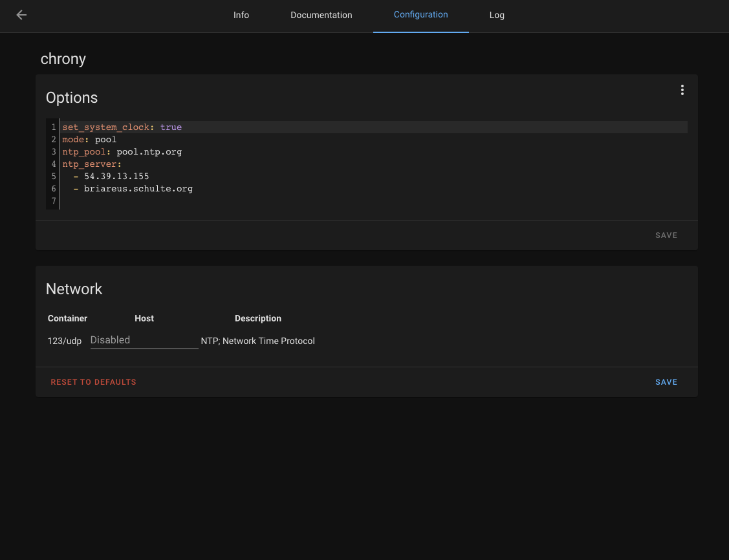Click the 'true' value in the editor
This screenshot has height=560, width=729.
click(x=171, y=127)
